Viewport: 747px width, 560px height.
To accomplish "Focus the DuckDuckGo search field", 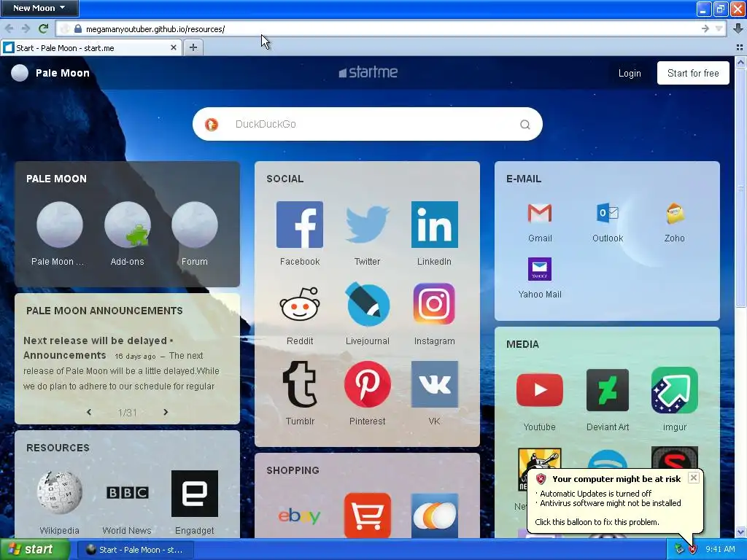I will point(368,124).
